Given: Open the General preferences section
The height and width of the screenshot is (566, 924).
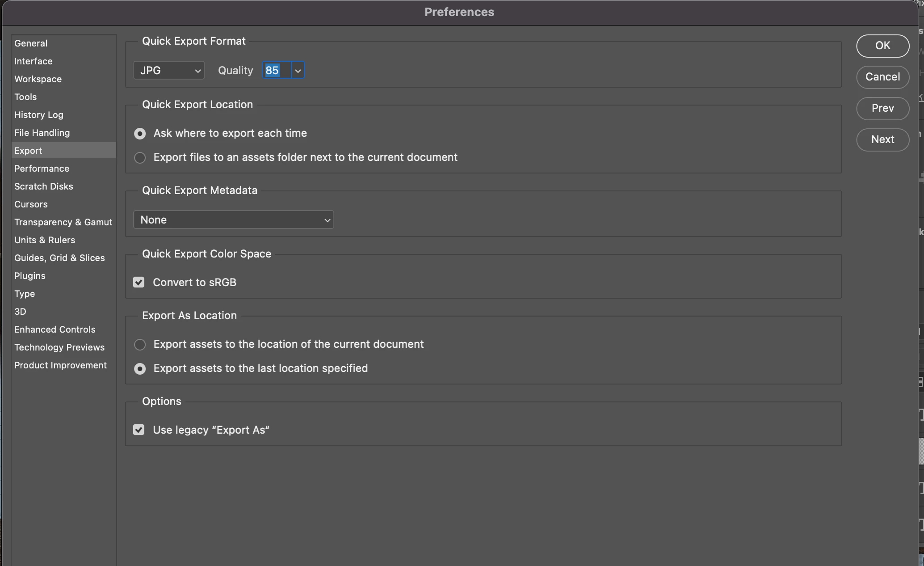Looking at the screenshot, I should tap(31, 43).
